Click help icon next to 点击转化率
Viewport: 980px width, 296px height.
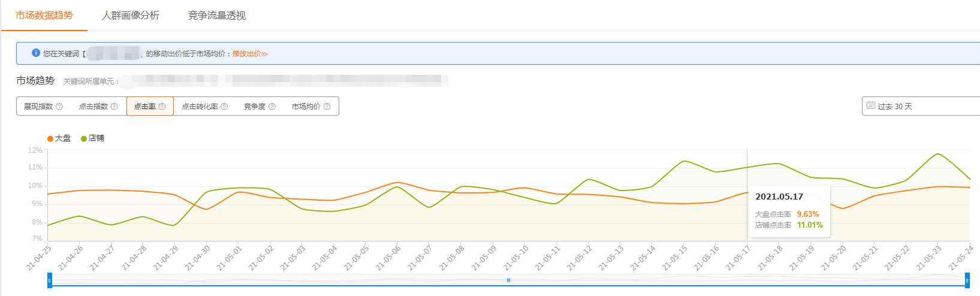[x=224, y=107]
